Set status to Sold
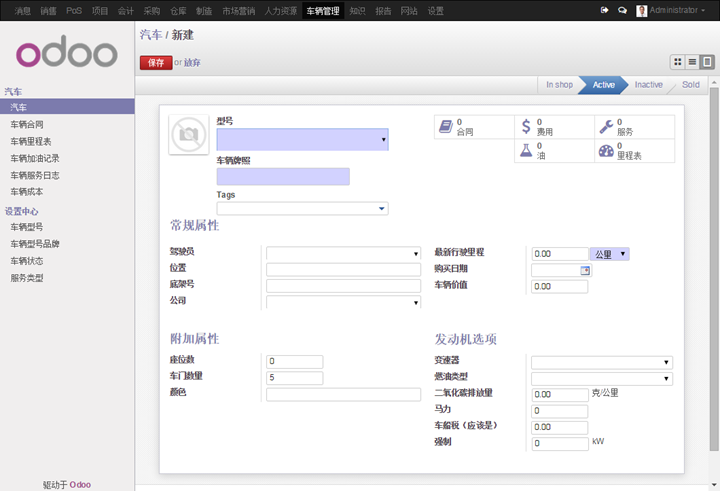Screen dimensions: 720x491 click(x=691, y=85)
